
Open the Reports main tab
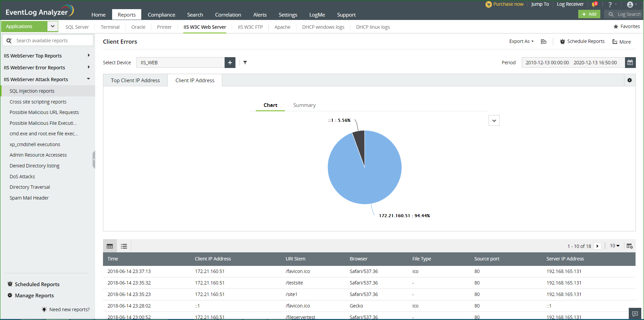click(x=127, y=15)
